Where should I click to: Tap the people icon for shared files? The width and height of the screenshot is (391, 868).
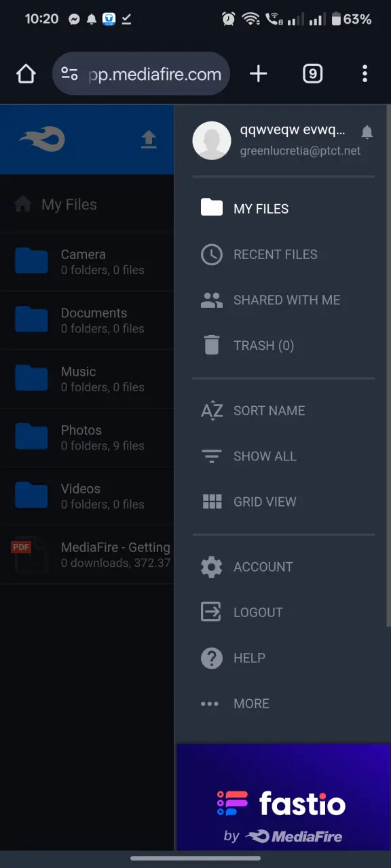212,300
